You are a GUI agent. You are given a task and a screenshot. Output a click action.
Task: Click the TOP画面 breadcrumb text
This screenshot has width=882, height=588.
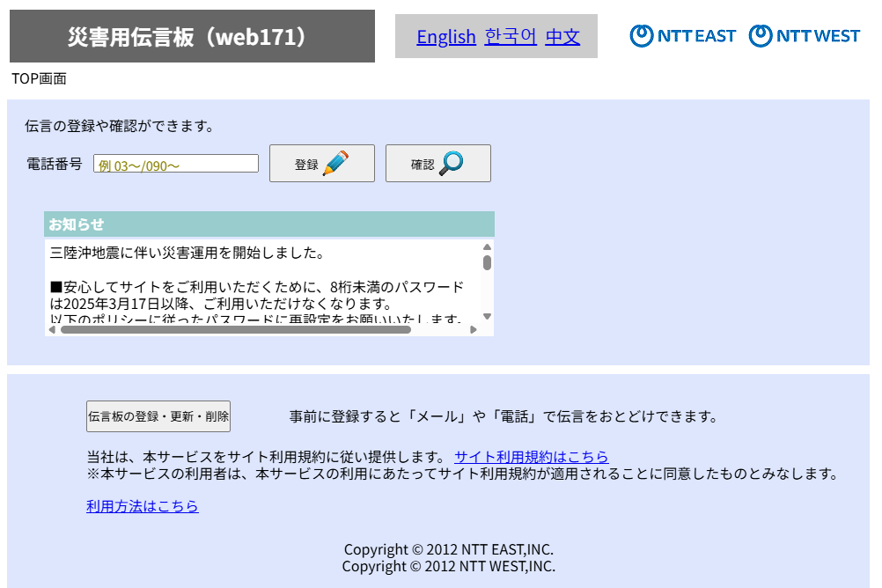tap(39, 78)
